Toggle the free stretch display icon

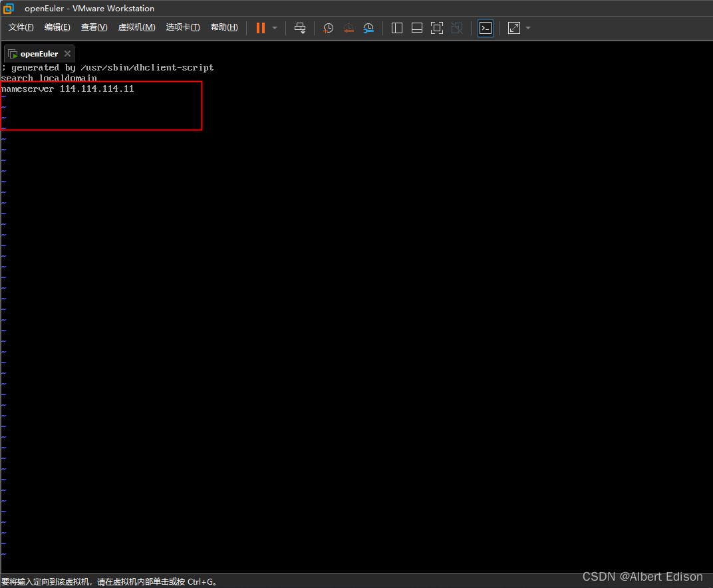click(x=513, y=27)
